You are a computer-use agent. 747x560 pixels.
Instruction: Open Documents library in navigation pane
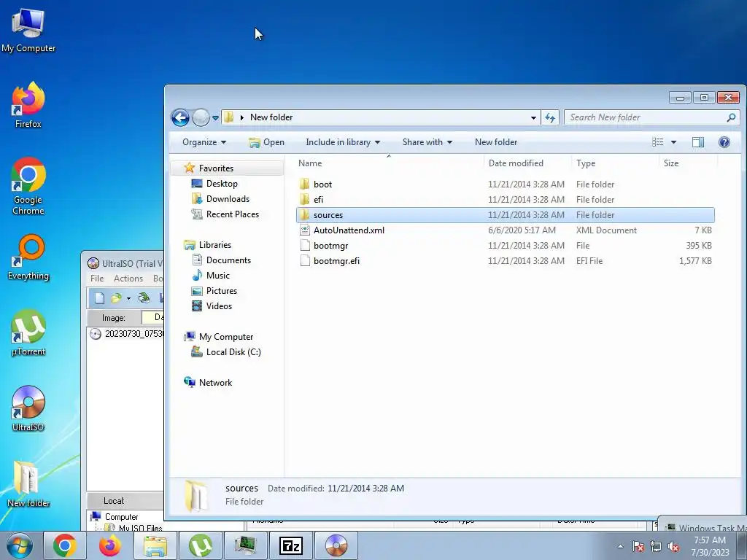[x=228, y=260]
